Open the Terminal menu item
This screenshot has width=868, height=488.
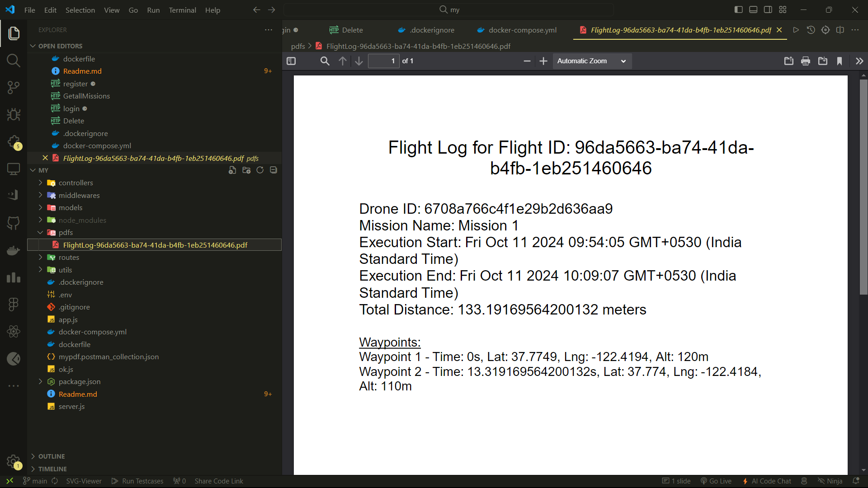(182, 10)
